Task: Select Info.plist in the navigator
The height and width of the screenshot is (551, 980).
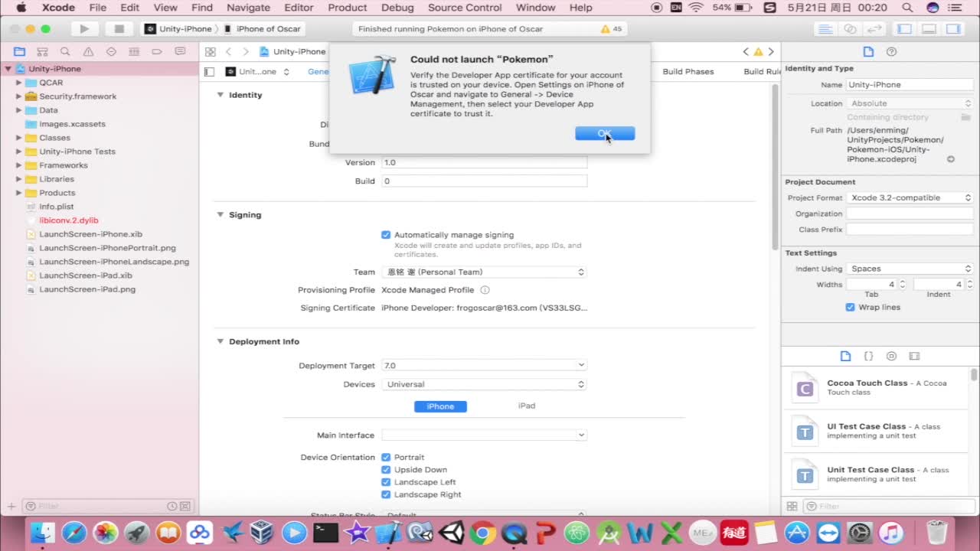Action: [57, 207]
